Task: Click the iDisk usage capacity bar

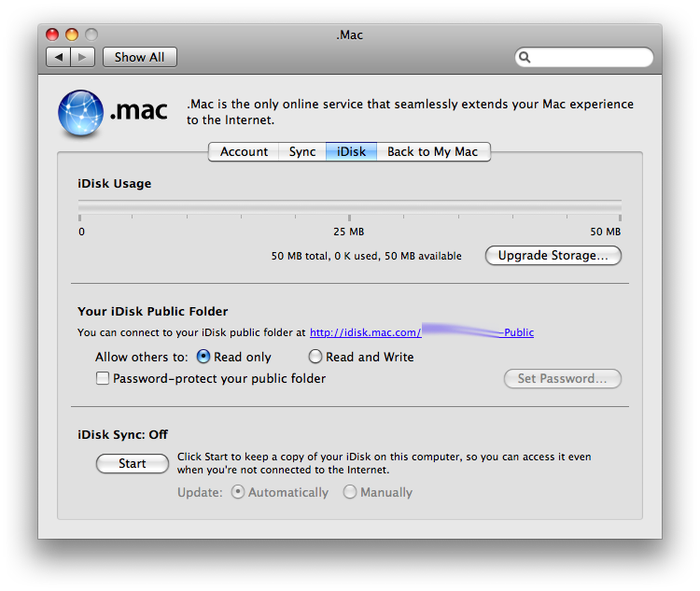Action: pyautogui.click(x=350, y=206)
